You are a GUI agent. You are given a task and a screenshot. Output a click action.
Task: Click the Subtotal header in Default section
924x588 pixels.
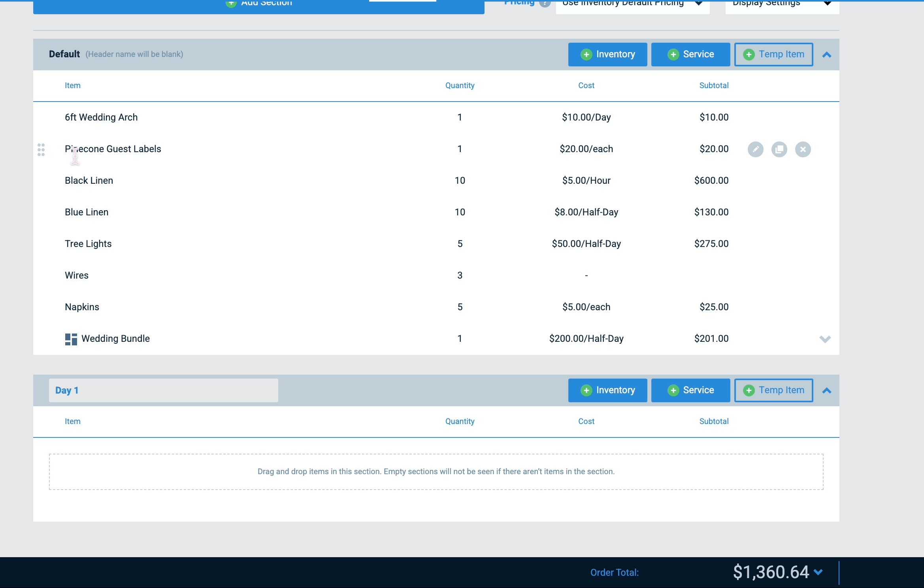click(x=714, y=85)
